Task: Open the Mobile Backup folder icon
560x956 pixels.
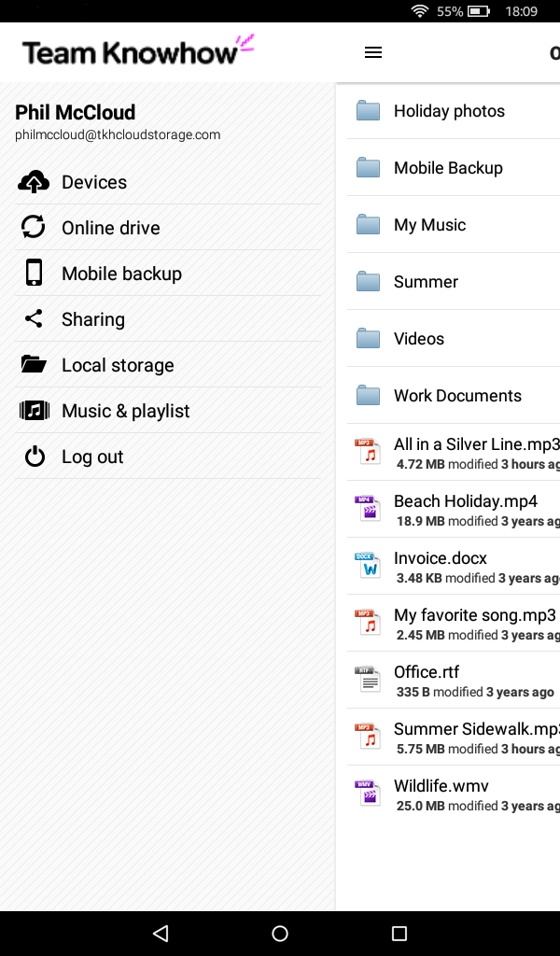Action: [368, 168]
